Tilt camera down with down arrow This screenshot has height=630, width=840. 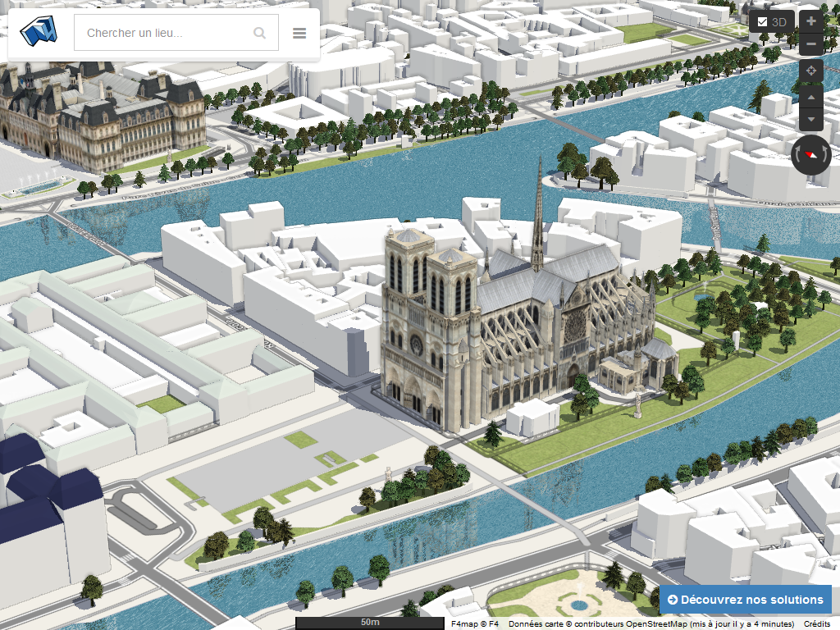click(811, 120)
